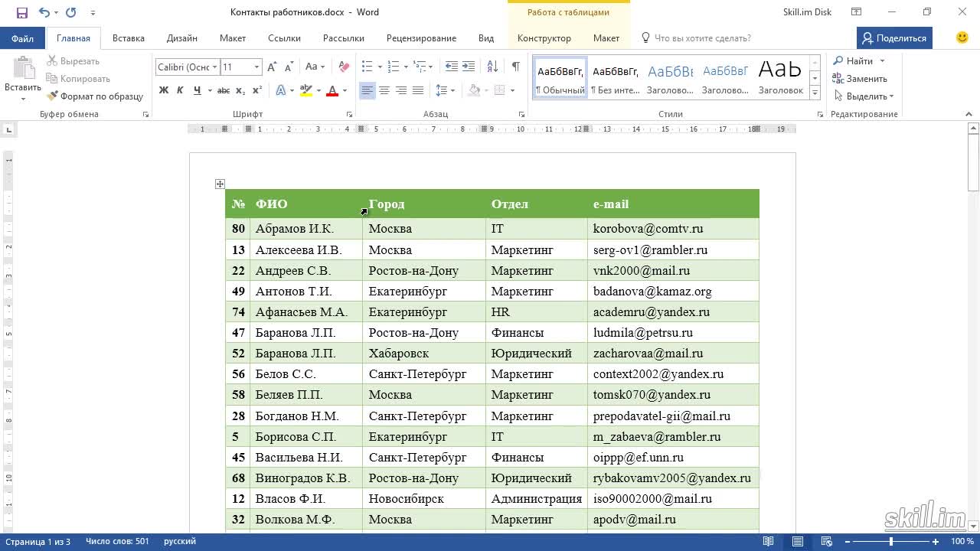Justify the paragraph text

point(418,90)
